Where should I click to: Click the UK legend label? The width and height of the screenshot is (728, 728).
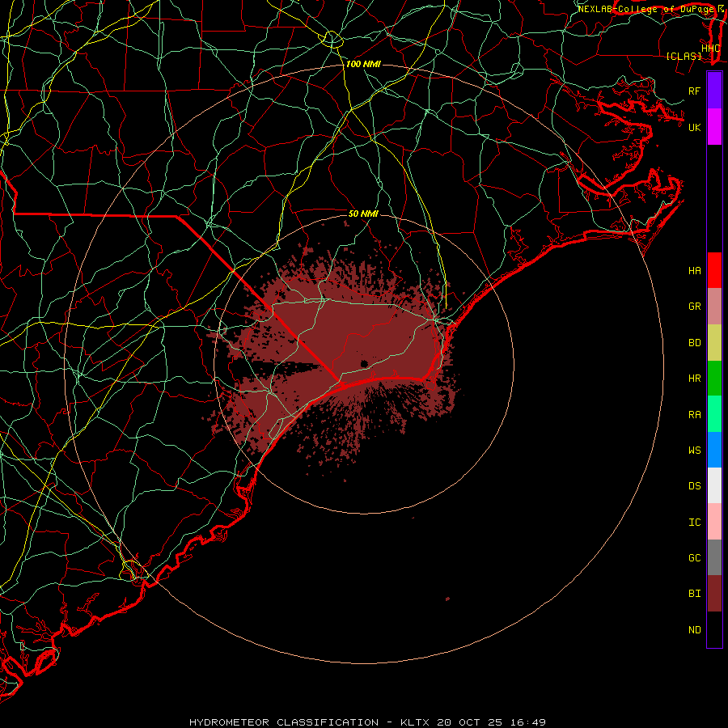tap(694, 127)
